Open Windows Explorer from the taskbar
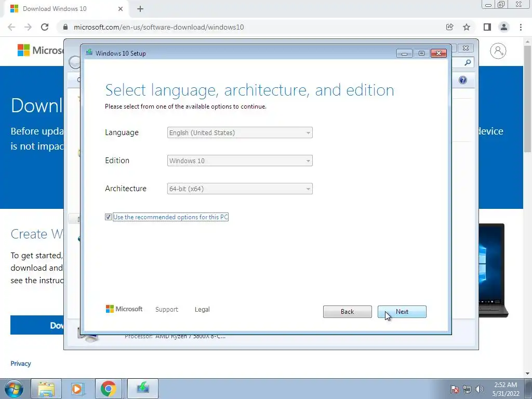The width and height of the screenshot is (532, 399). 46,389
